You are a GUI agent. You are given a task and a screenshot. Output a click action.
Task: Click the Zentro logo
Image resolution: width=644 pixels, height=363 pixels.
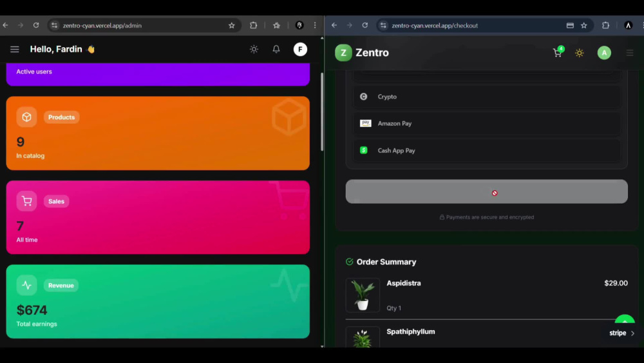pyautogui.click(x=362, y=53)
